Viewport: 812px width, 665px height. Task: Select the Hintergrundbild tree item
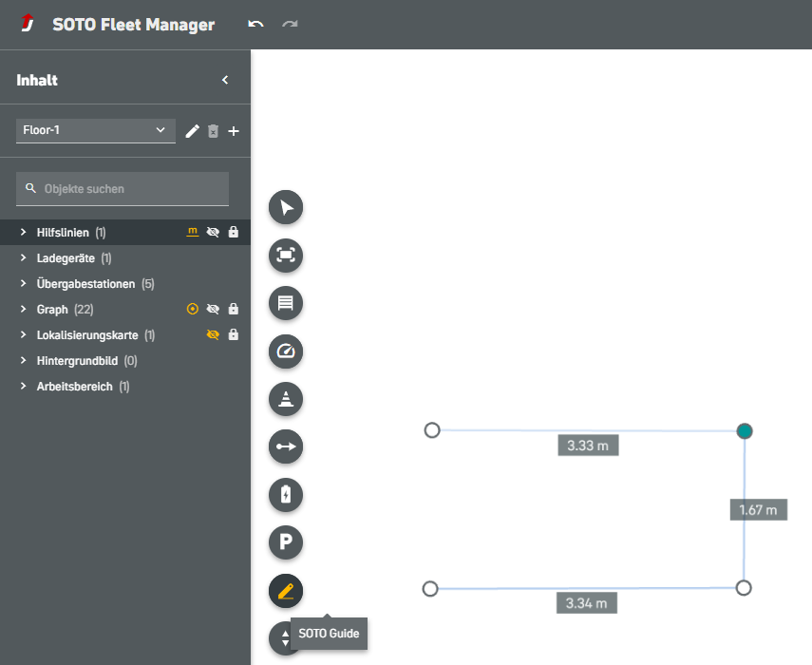pos(79,361)
